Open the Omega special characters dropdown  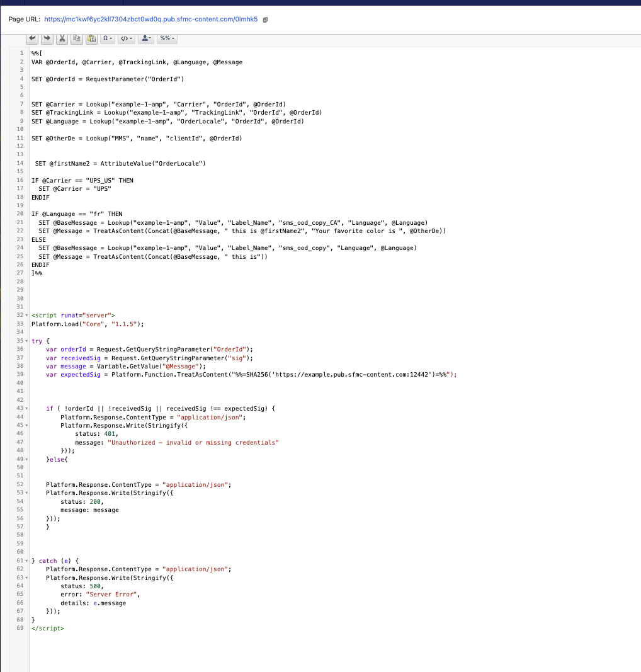click(108, 38)
